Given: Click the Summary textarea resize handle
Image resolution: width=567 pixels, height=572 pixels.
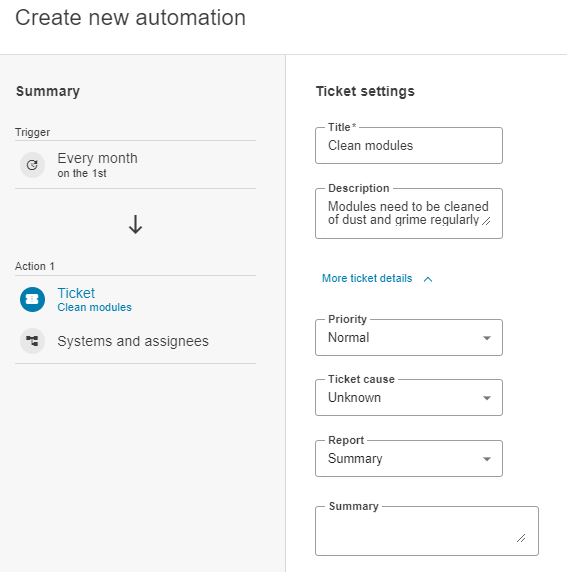Looking at the screenshot, I should click(x=521, y=538).
